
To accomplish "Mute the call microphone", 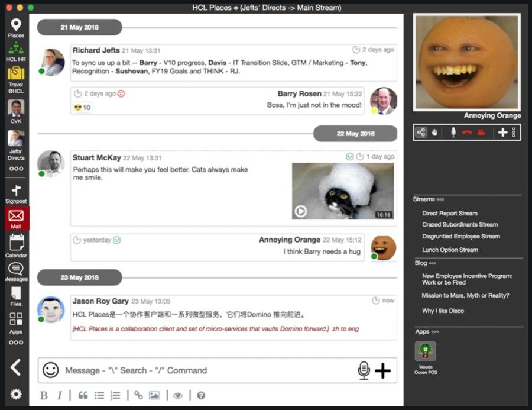I will tap(453, 132).
